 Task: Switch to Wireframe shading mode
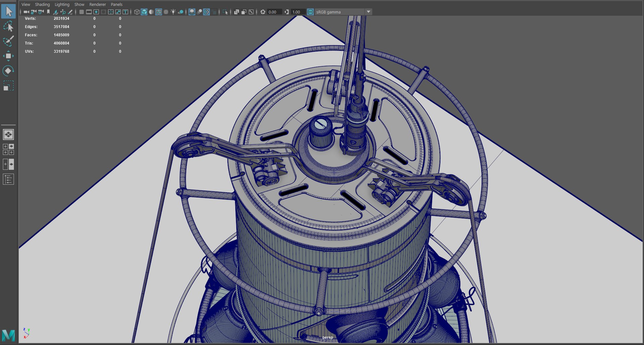click(x=137, y=12)
